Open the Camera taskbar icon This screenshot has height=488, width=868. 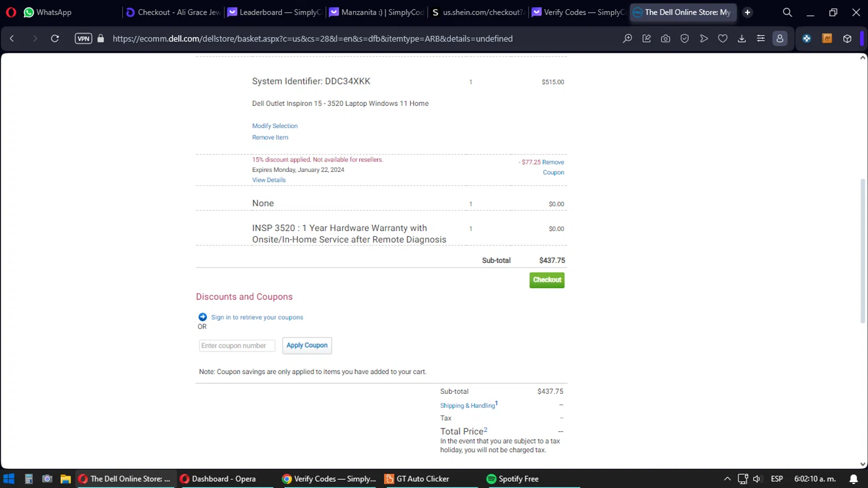tap(47, 479)
